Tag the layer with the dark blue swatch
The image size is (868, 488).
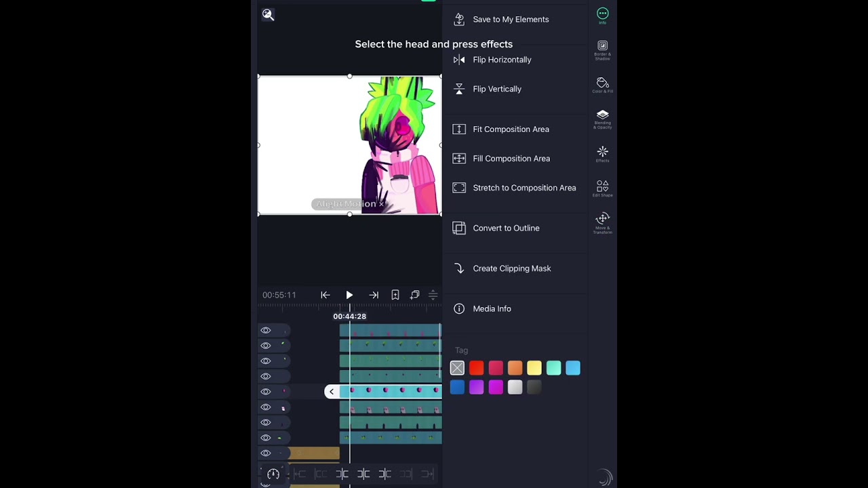[457, 387]
